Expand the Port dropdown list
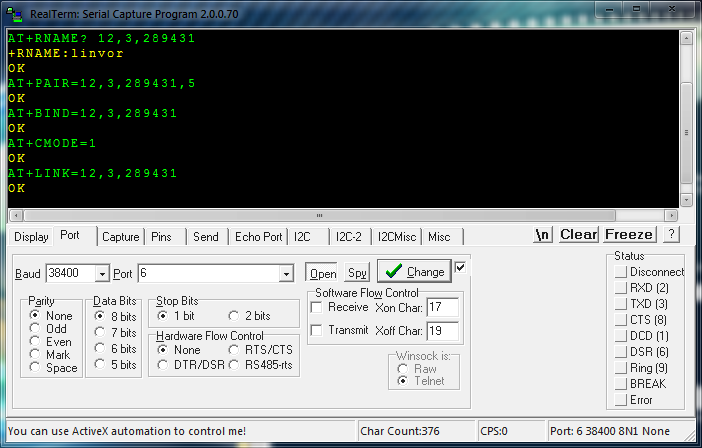Screen dimensions: 702x448 click(286, 274)
